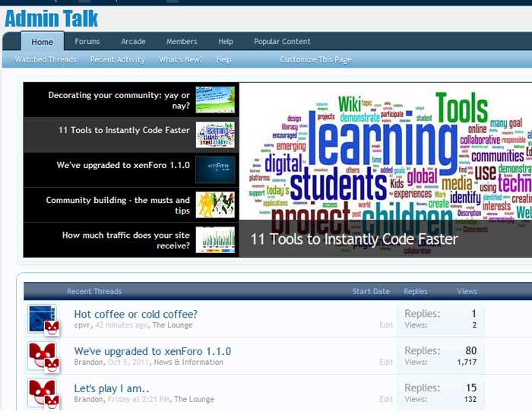The image size is (532, 418).
Task: Click the Admin Talk site logo
Action: [51, 18]
